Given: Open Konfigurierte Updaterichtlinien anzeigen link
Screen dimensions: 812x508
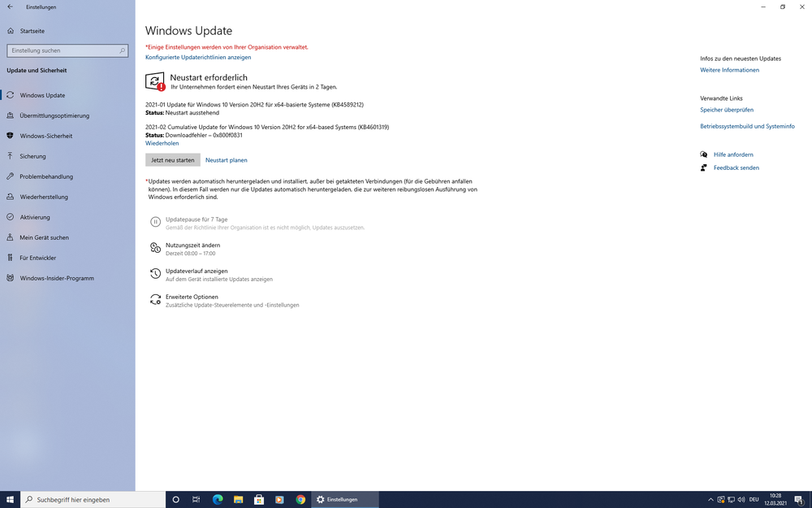Looking at the screenshot, I should [198, 58].
